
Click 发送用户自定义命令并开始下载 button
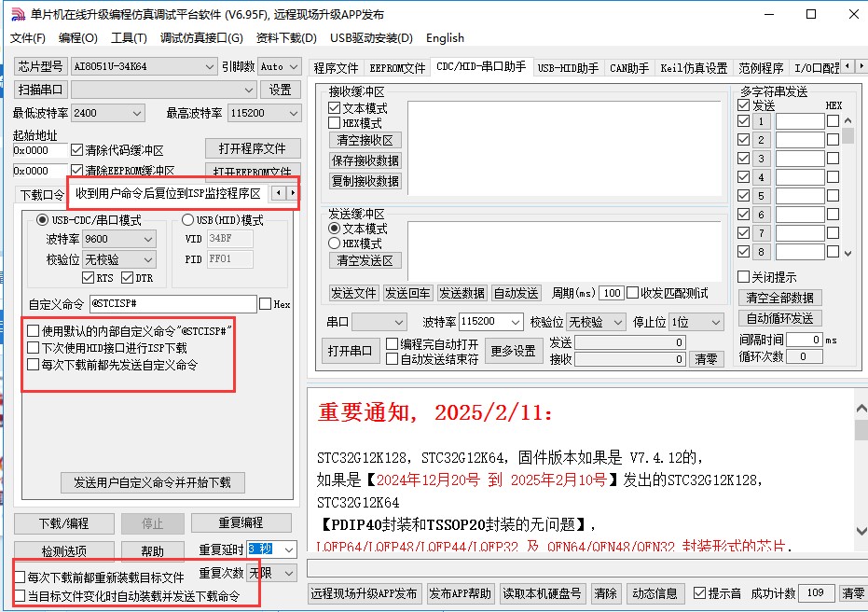[152, 482]
